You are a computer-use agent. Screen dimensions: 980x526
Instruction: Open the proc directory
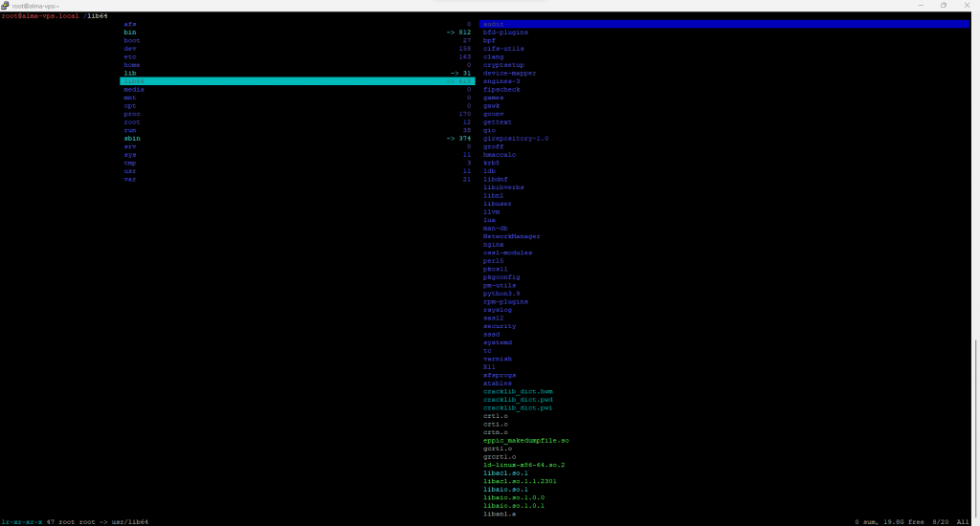[132, 114]
